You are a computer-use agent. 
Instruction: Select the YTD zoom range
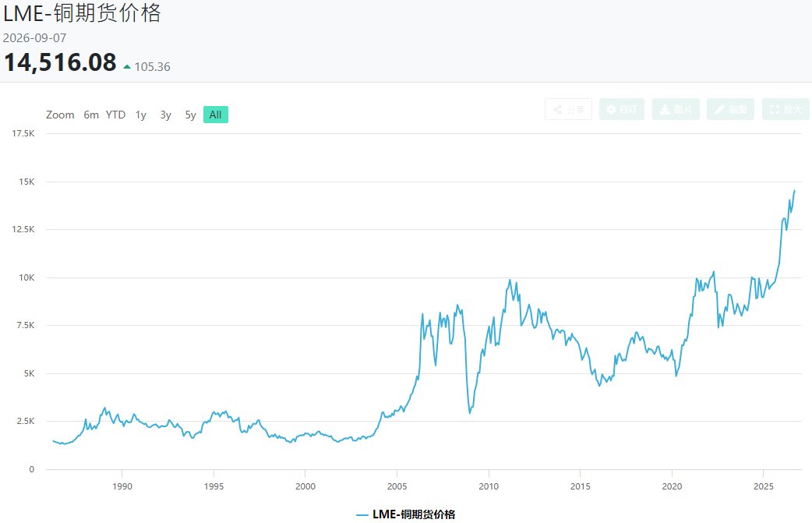[x=115, y=115]
